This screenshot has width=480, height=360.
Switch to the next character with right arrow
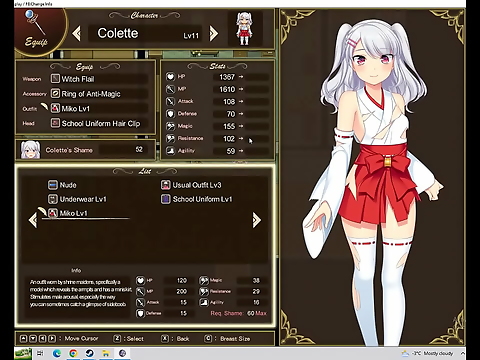point(214,34)
